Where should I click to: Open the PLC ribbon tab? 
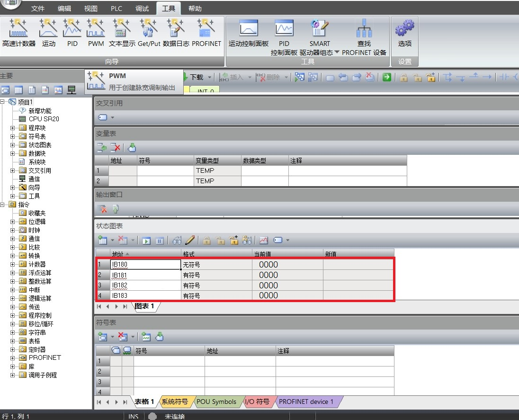click(x=116, y=8)
